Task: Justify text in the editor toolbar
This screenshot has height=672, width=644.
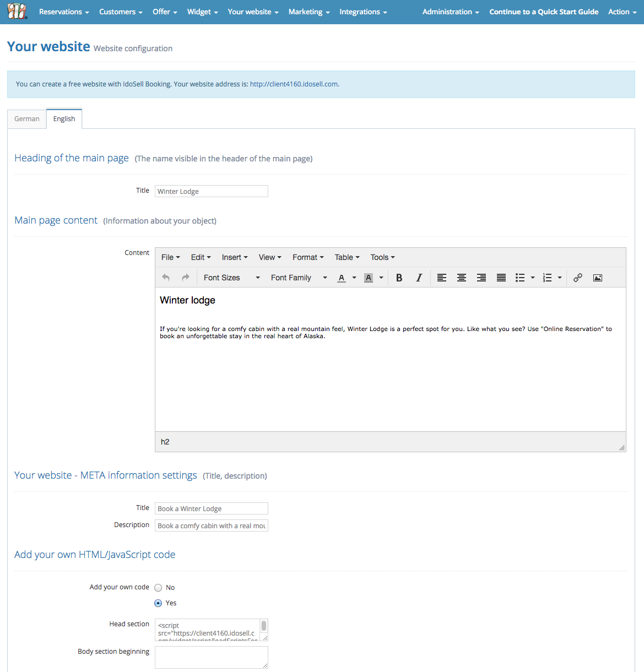Action: (x=501, y=278)
